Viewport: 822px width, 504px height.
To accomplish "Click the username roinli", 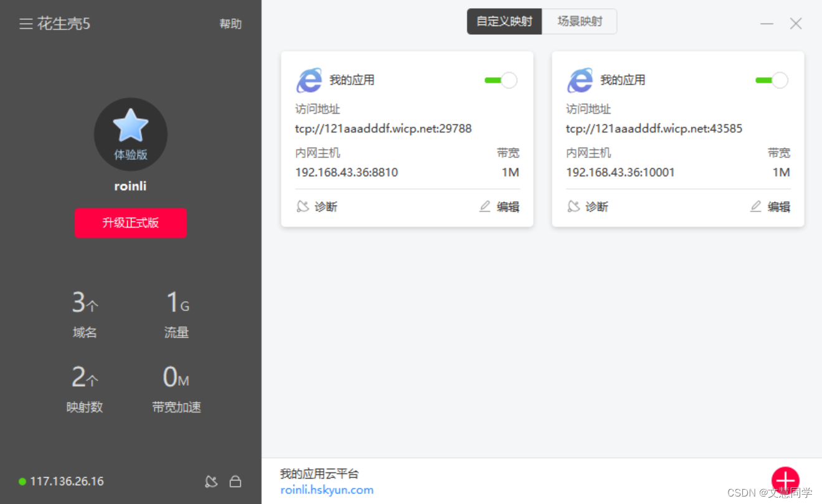I will pyautogui.click(x=131, y=186).
